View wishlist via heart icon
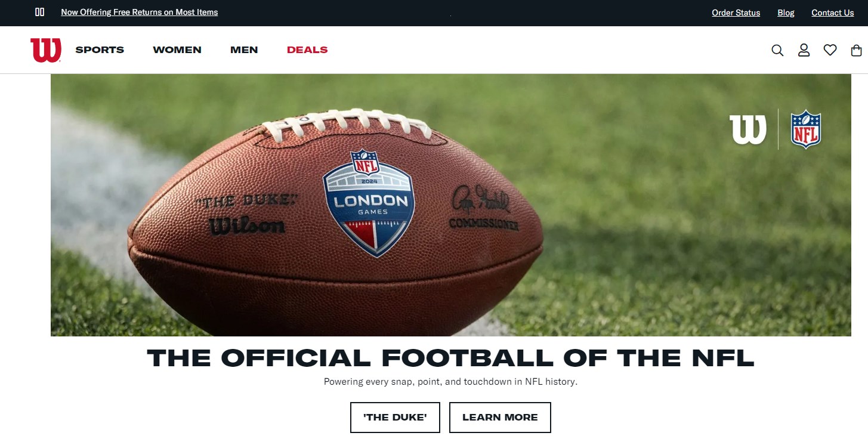Viewport: 868px width, 442px height. [x=830, y=50]
